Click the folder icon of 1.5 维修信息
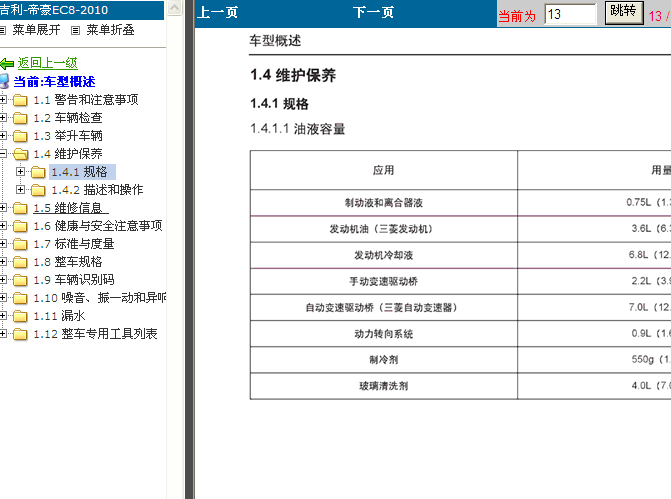Image resolution: width=671 pixels, height=499 pixels. point(20,208)
